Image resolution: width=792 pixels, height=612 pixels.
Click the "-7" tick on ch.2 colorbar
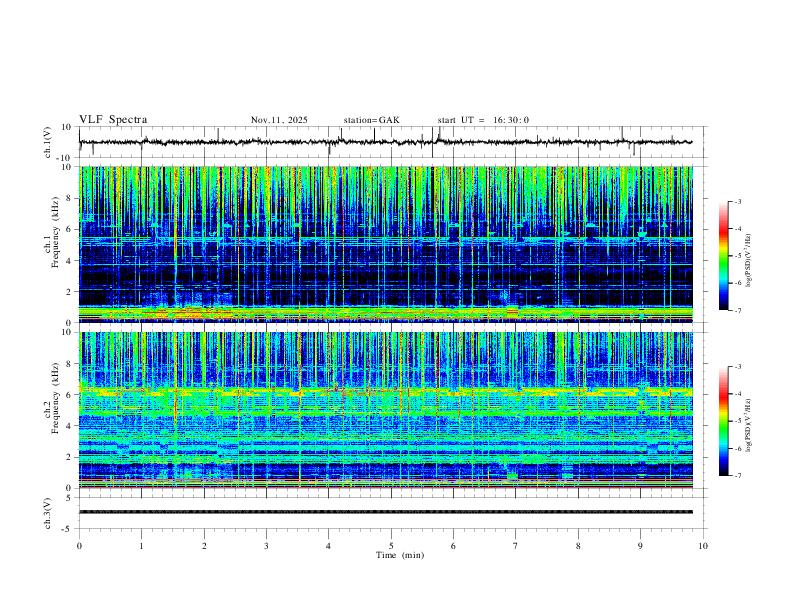[738, 476]
